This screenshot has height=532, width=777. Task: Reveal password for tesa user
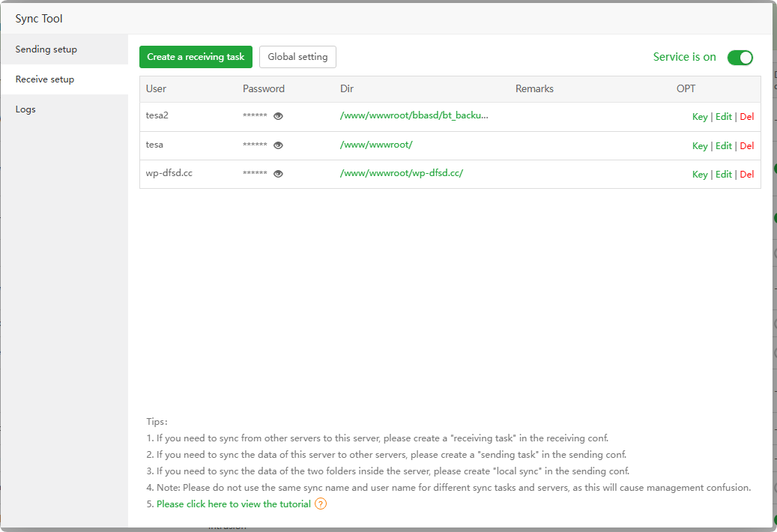[x=278, y=145]
